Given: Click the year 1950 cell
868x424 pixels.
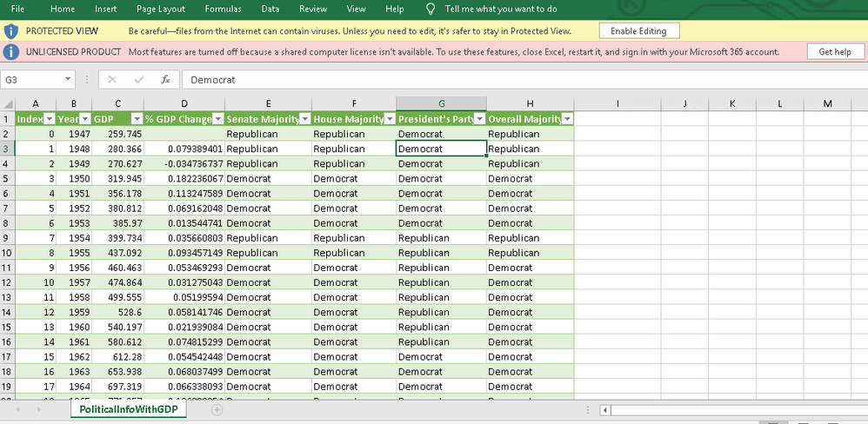Looking at the screenshot, I should tap(74, 179).
